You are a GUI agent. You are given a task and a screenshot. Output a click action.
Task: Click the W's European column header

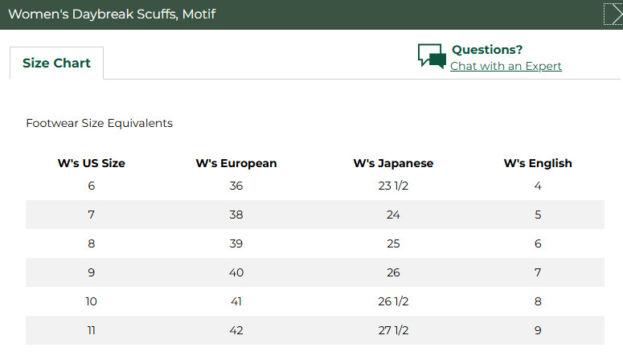236,163
